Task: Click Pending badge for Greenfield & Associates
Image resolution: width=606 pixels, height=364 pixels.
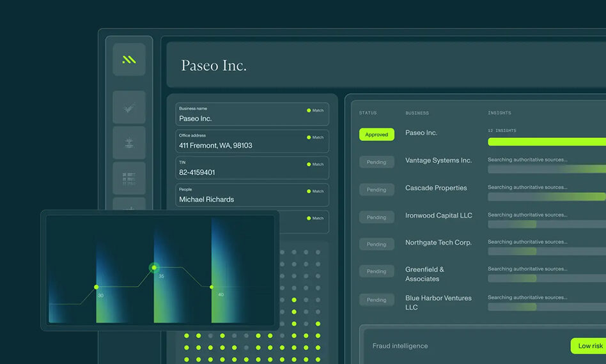Action: (377, 271)
